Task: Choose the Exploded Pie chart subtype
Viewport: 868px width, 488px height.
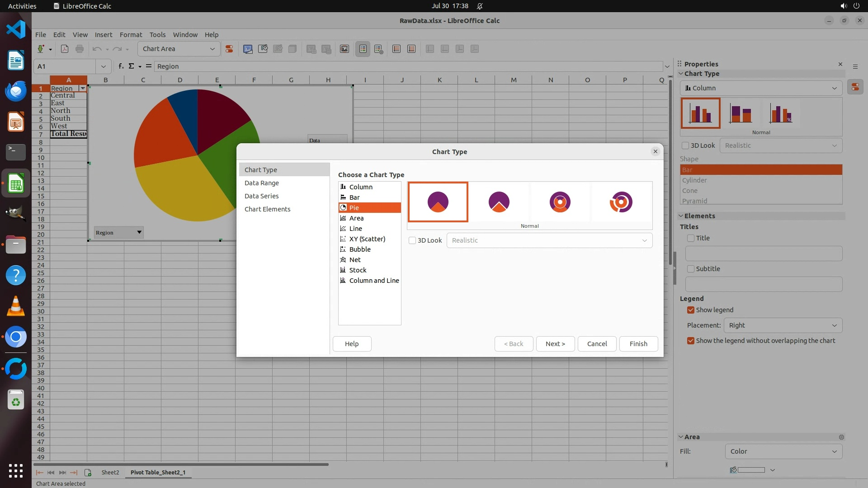Action: click(x=499, y=202)
